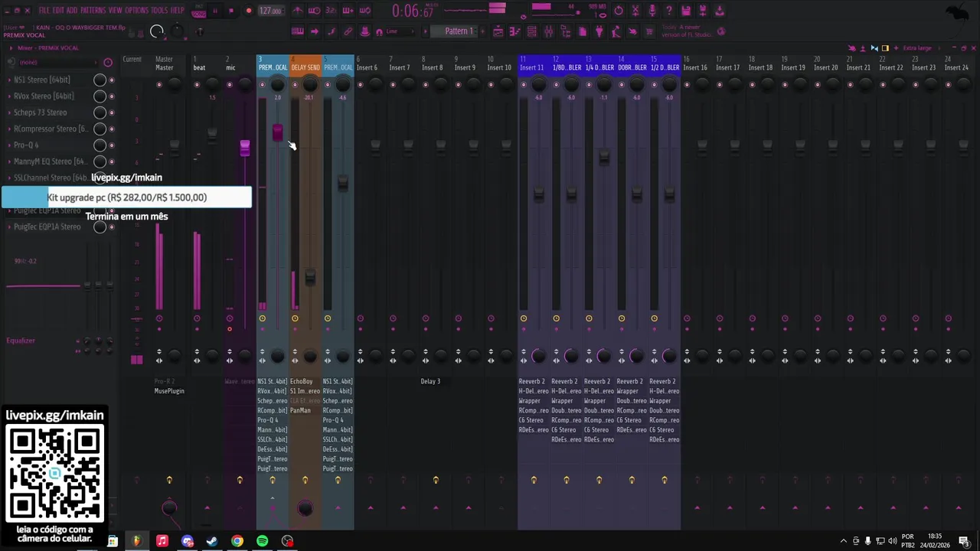Screen dimensions: 980x551
Task: Click the download tray export icon
Action: pyautogui.click(x=720, y=11)
